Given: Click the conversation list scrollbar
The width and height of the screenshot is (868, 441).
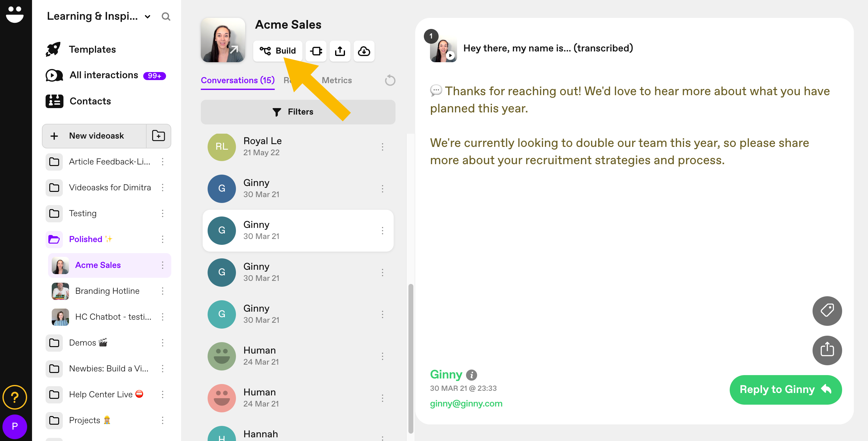Looking at the screenshot, I should (x=411, y=359).
